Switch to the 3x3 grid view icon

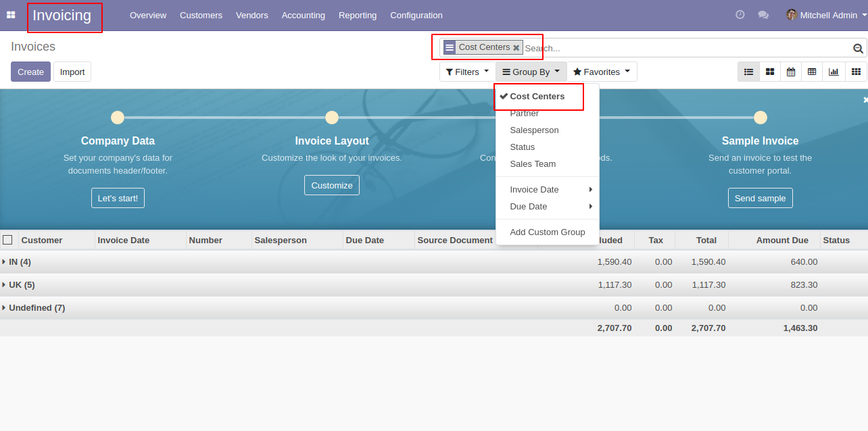pos(856,72)
